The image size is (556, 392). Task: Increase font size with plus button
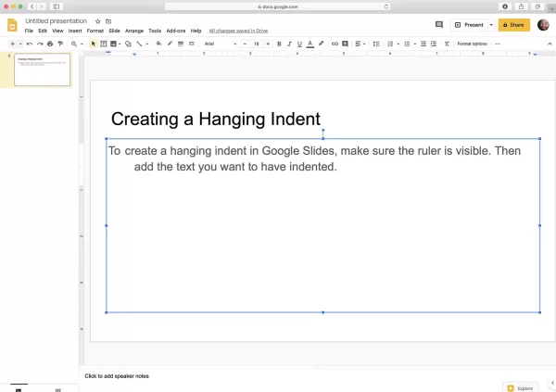pos(268,44)
